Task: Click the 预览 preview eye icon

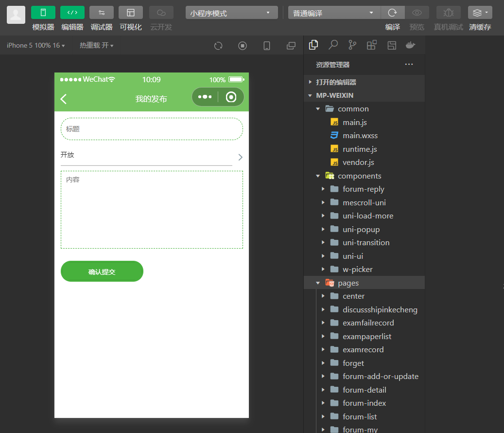Action: (417, 13)
